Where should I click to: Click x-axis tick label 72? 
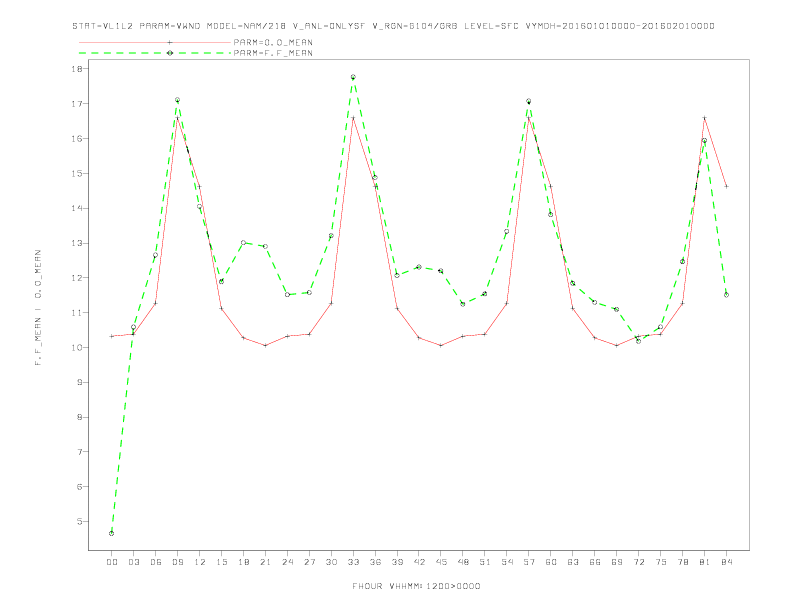[x=638, y=562]
